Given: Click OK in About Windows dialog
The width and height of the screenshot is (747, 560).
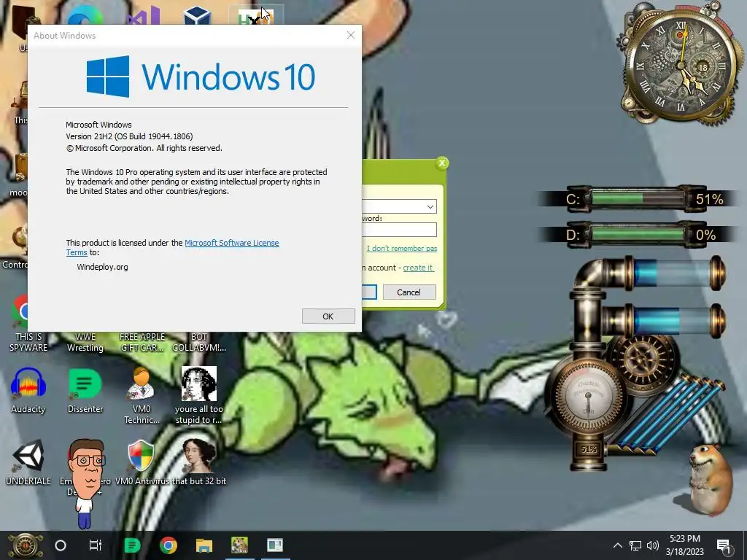Looking at the screenshot, I should click(328, 316).
